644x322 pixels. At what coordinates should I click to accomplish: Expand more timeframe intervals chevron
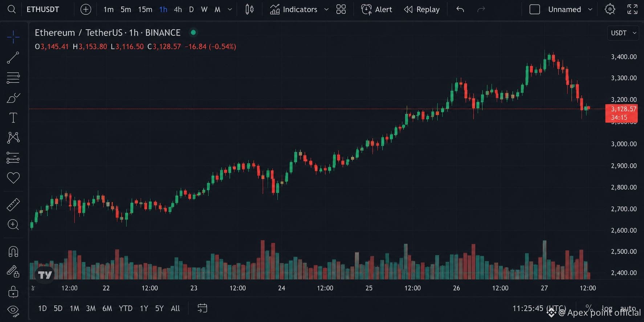point(230,9)
